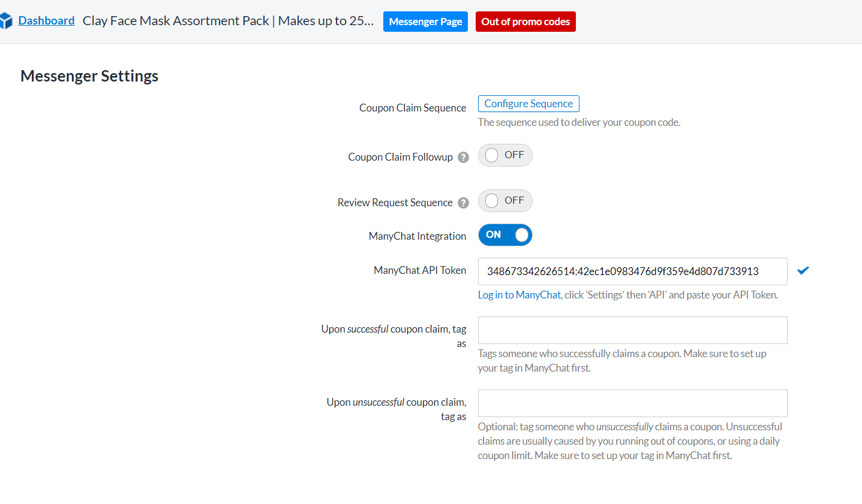Screen dimensions: 862x504
Task: Toggle Review Request Sequence switch on
Action: 505,201
